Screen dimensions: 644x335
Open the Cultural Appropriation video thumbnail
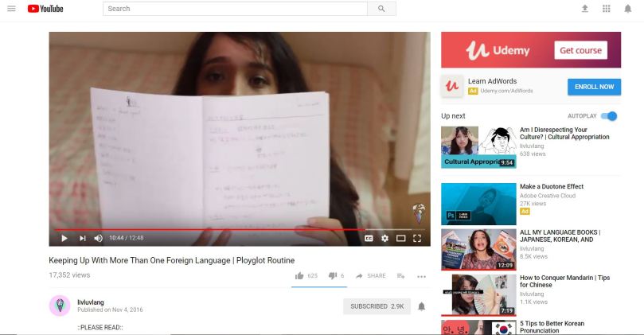click(478, 147)
